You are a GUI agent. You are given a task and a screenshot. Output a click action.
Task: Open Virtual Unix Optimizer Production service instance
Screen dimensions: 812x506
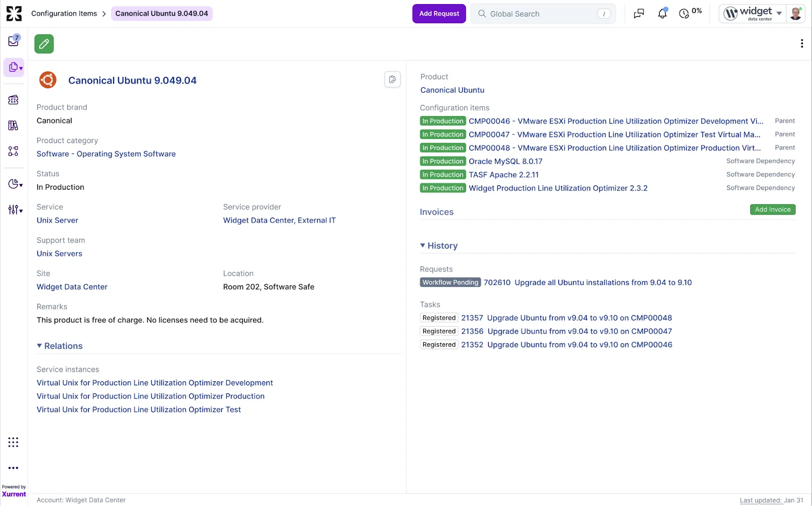tap(150, 396)
